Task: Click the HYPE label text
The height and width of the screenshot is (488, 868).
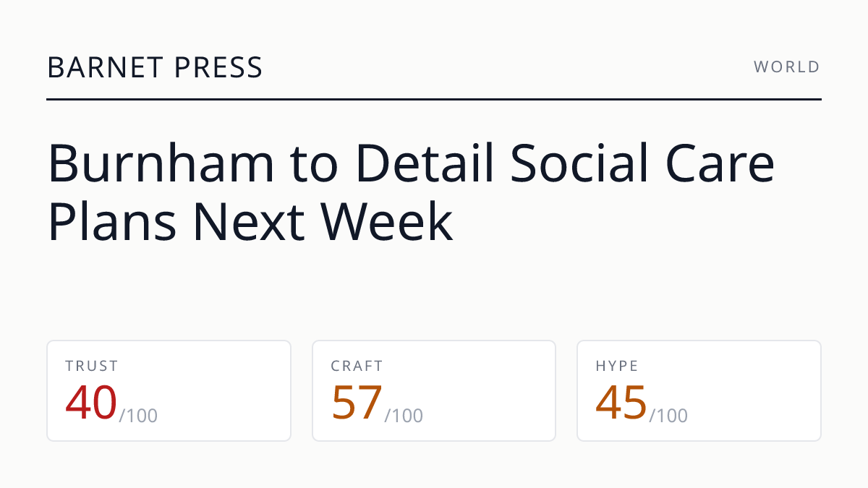Action: pos(617,366)
